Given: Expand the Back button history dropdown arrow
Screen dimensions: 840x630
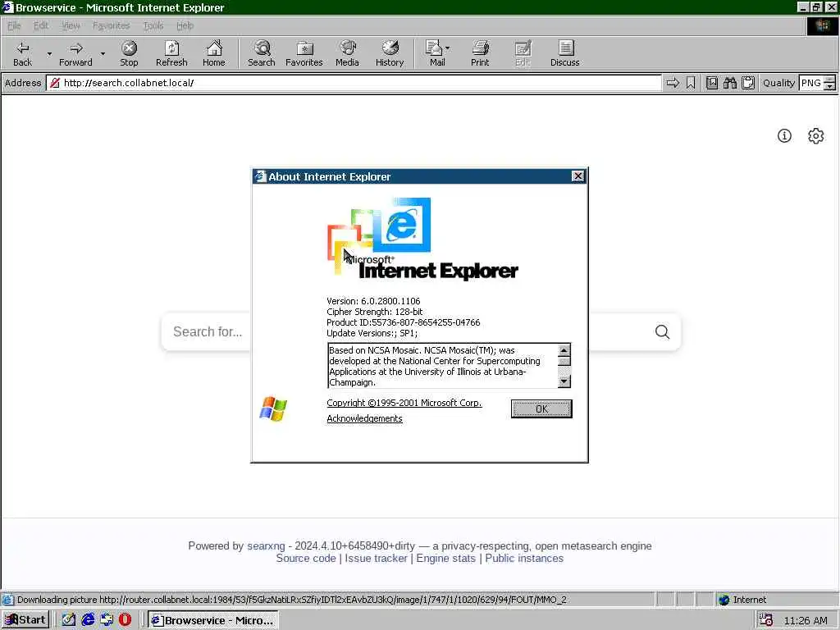Looking at the screenshot, I should tap(49, 53).
